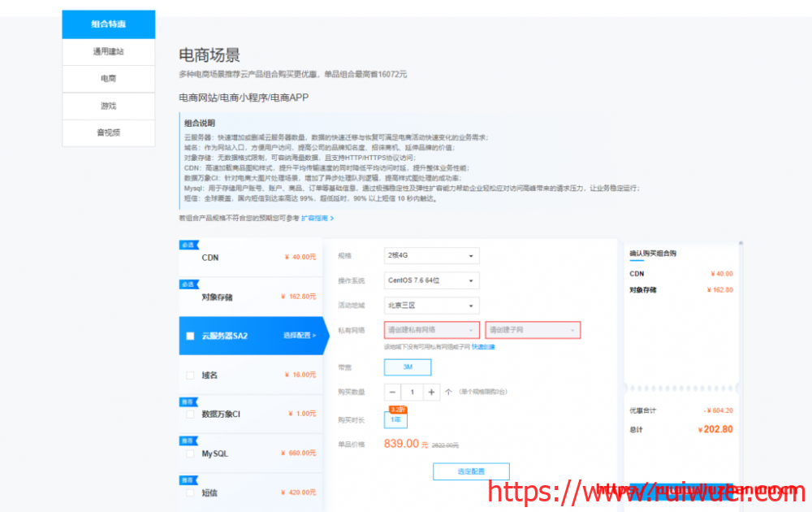The width and height of the screenshot is (812, 512).
Task: Enable the 域名 product checkbox
Action: (x=190, y=375)
